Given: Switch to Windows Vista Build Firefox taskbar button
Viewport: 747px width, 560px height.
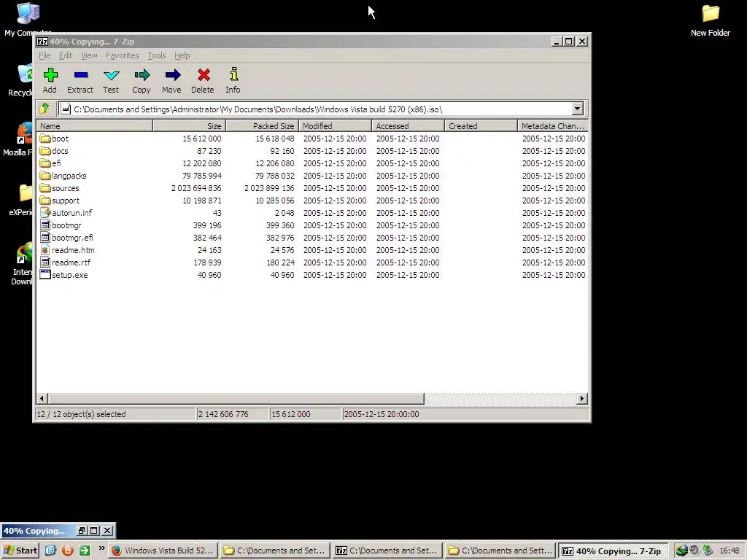Looking at the screenshot, I should 163,551.
